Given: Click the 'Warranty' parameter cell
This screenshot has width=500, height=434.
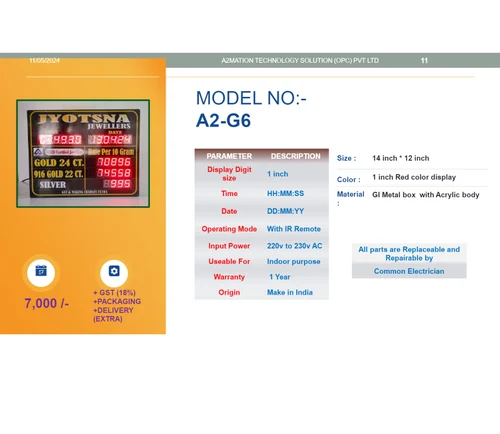Looking at the screenshot, I should [x=229, y=277].
